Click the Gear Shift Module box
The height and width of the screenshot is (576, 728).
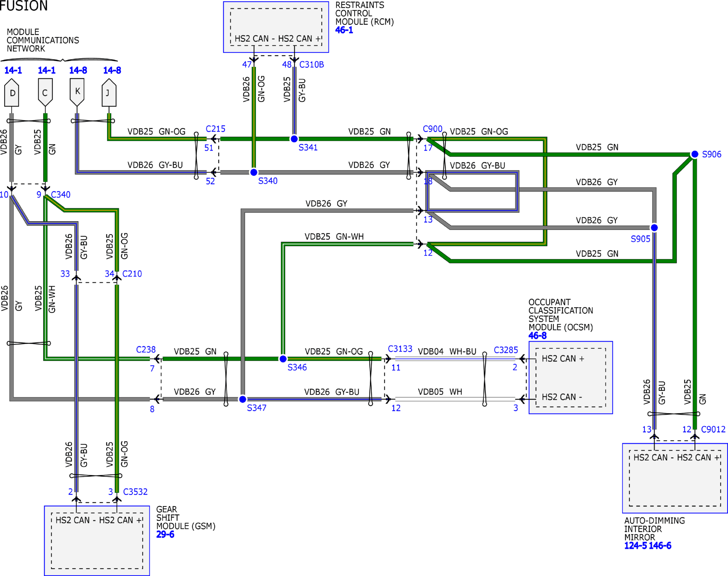click(97, 541)
